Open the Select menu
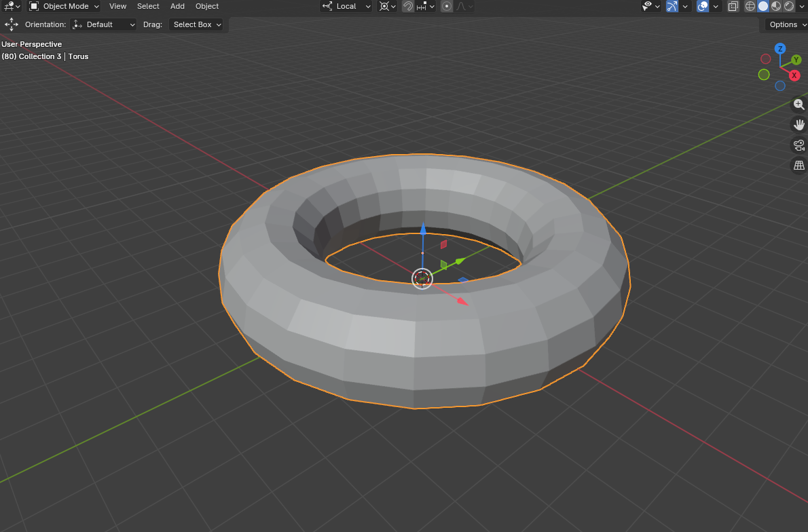The height and width of the screenshot is (532, 808). (x=148, y=6)
